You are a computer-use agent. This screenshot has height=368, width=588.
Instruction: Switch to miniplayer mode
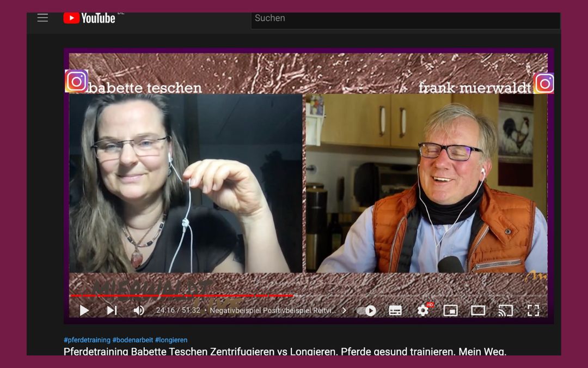(x=450, y=311)
